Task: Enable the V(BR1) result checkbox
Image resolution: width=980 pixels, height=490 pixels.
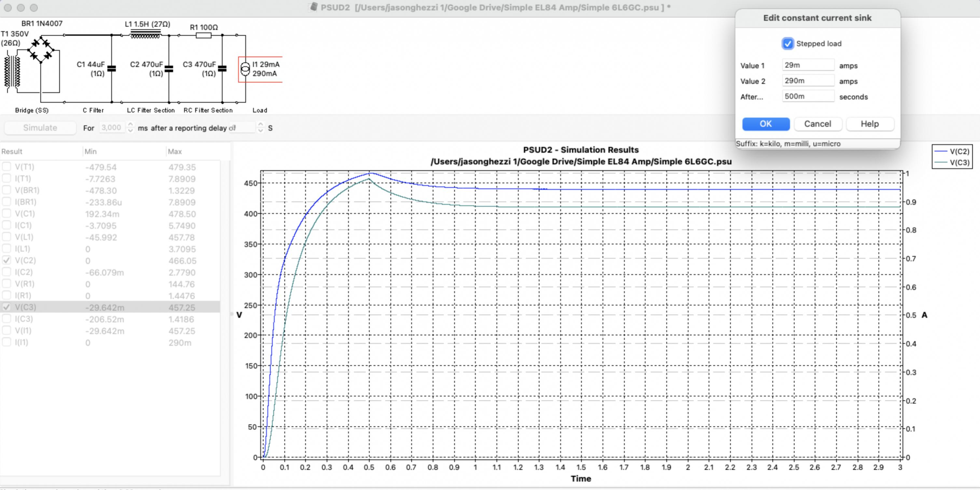Action: pyautogui.click(x=7, y=190)
